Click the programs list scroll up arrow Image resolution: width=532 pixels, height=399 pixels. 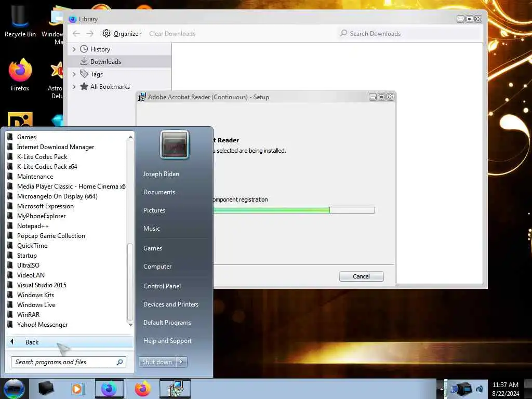click(x=130, y=137)
